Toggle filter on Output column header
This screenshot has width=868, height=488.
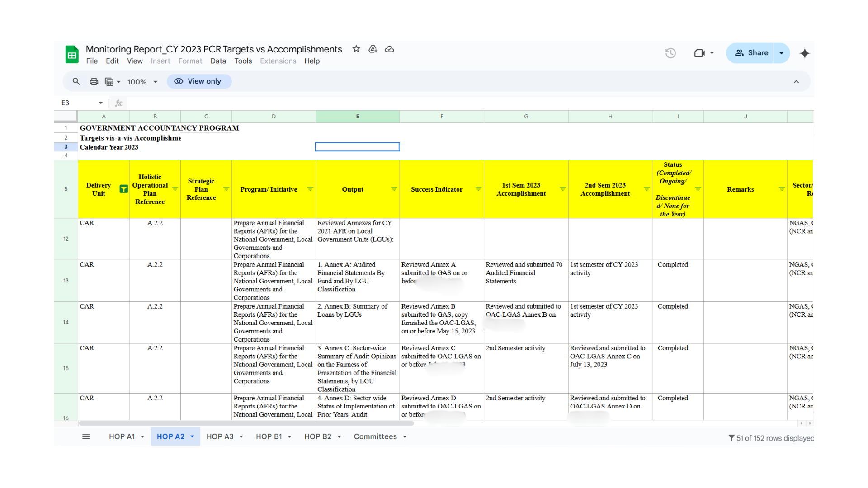394,189
